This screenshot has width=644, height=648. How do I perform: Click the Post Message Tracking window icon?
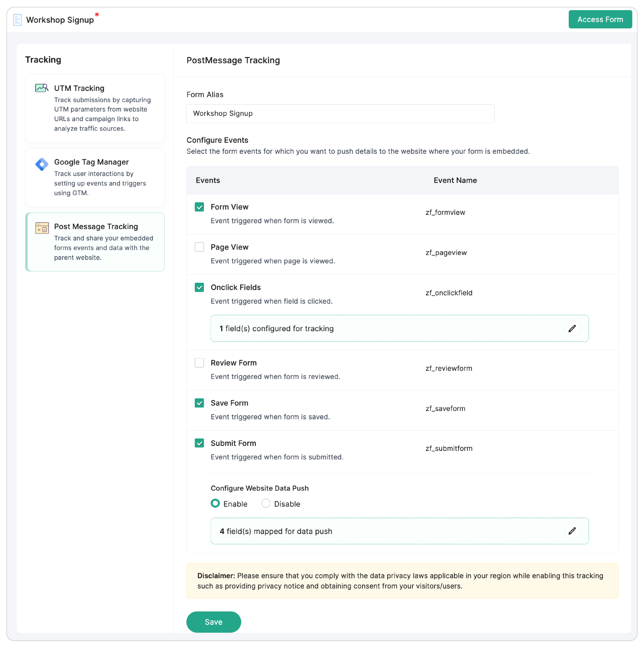42,228
